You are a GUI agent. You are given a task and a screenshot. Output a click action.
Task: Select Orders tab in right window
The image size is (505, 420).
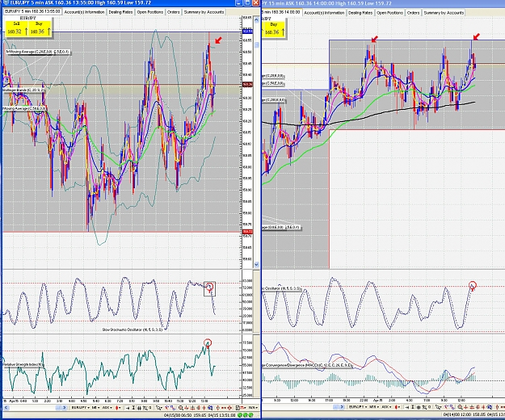tap(413, 13)
